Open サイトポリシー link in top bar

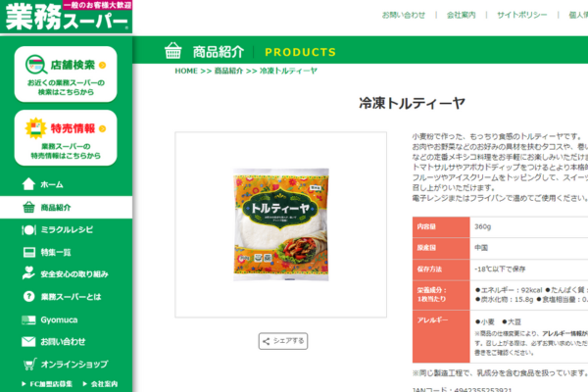[x=521, y=15]
